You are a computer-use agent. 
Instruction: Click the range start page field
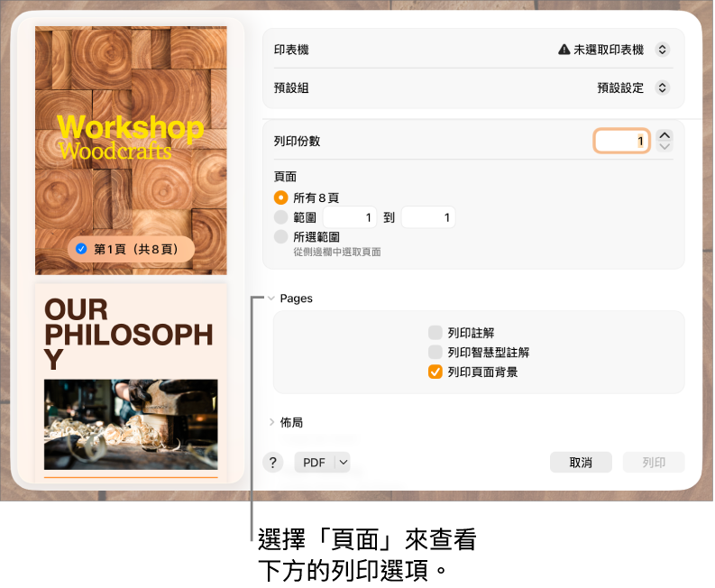pyautogui.click(x=350, y=217)
